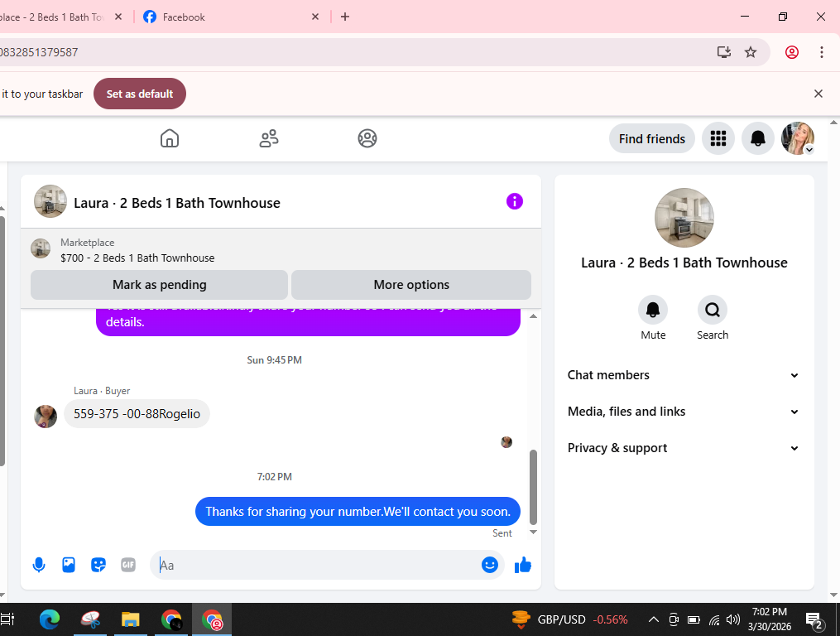Expand the Chat members section
This screenshot has height=636, width=840.
(x=684, y=375)
